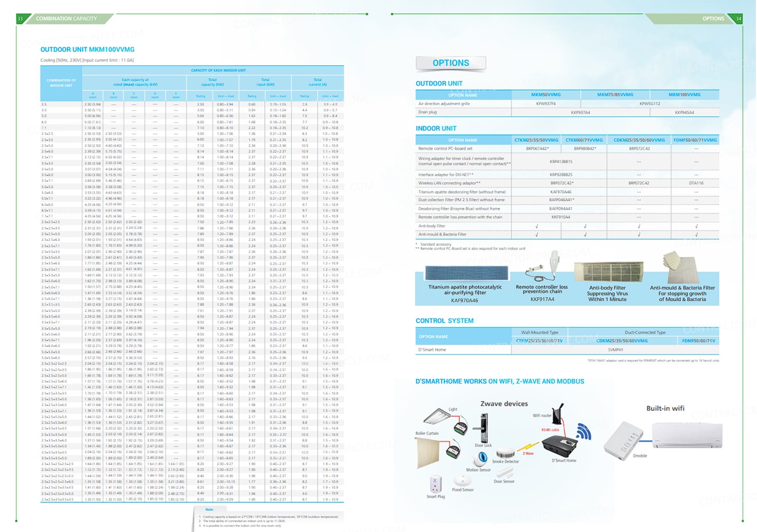The height and width of the screenshot is (532, 757).
Task: Click the Wall-Mounted Type header cell
Action: [540, 332]
